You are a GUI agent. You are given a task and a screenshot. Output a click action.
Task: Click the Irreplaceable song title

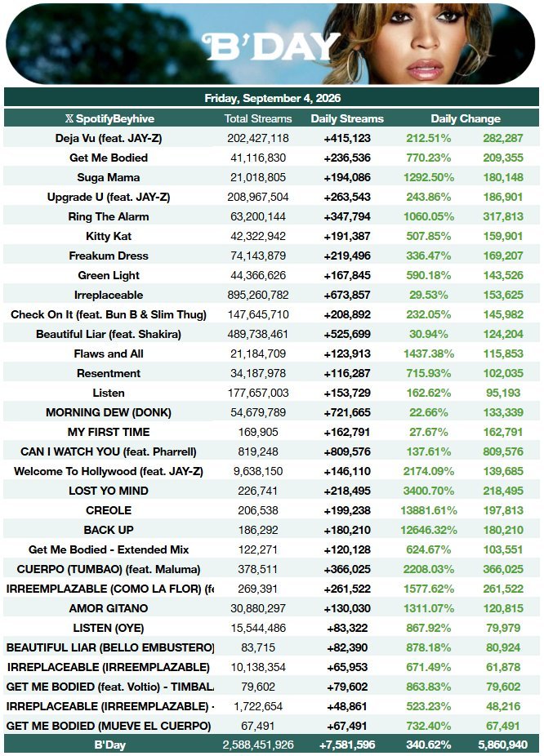(109, 295)
